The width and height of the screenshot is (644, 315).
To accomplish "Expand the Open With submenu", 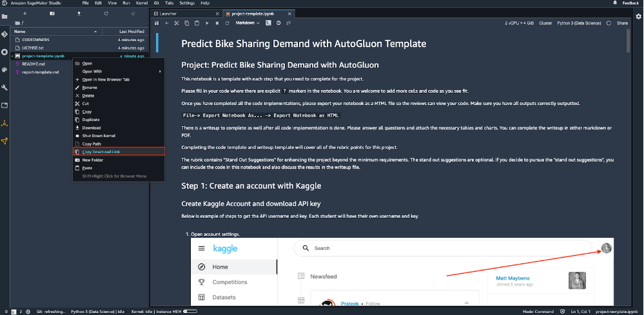I will pos(119,72).
